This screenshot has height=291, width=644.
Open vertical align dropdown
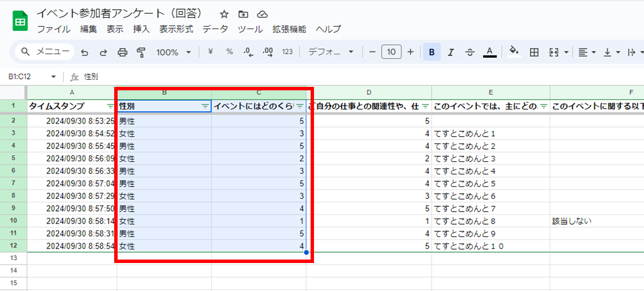click(x=611, y=52)
